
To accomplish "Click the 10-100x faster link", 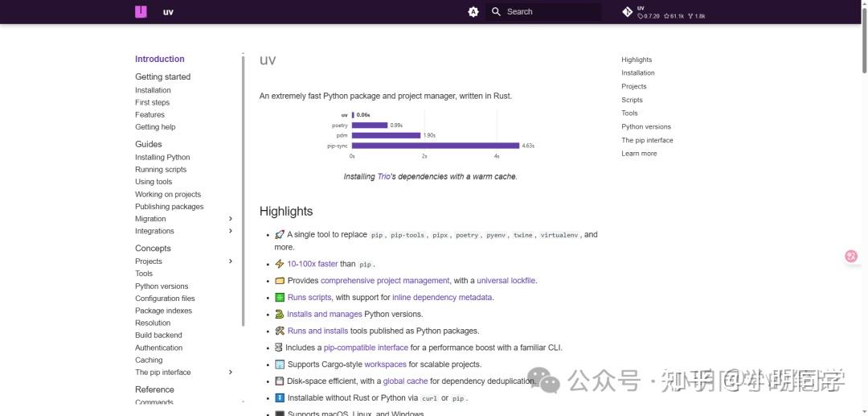I will [312, 264].
